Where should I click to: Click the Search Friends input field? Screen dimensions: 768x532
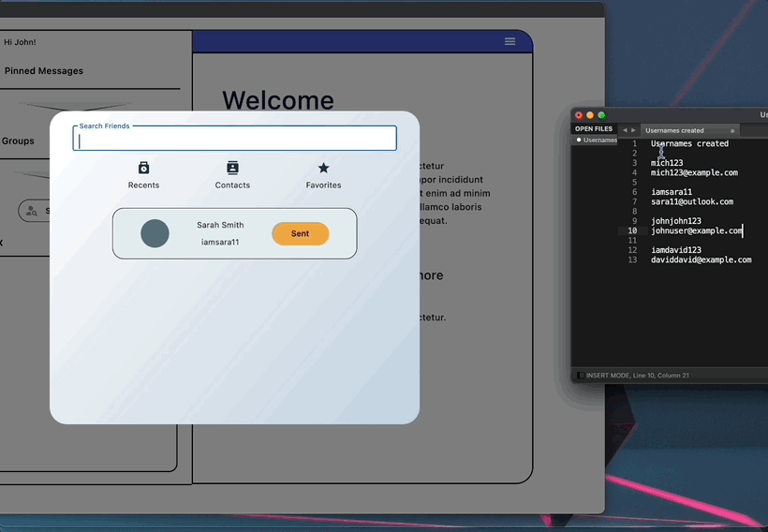[234, 138]
